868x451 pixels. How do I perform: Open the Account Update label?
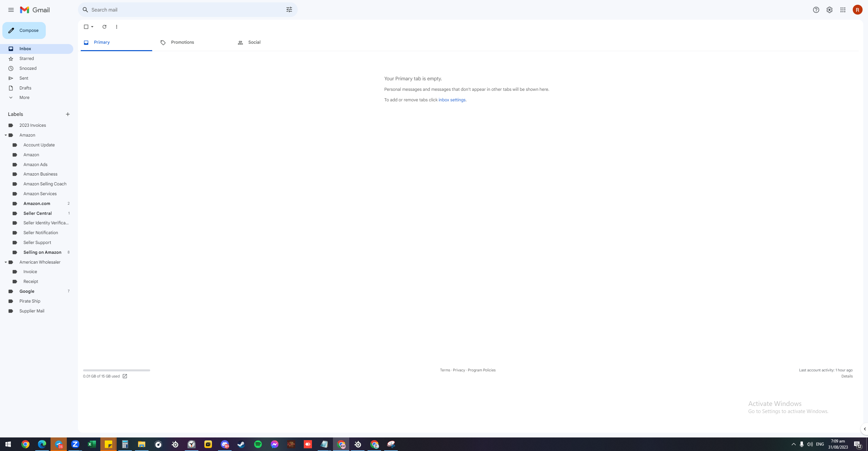point(37,145)
